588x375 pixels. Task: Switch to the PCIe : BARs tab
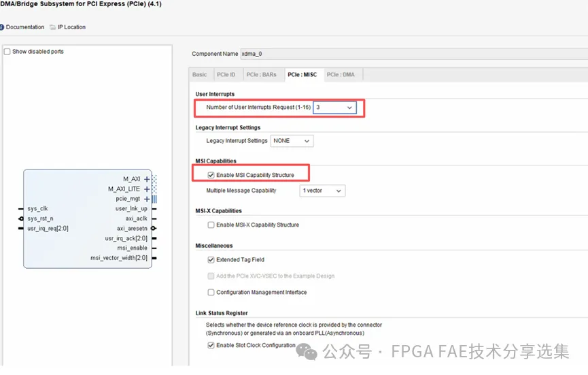click(261, 75)
